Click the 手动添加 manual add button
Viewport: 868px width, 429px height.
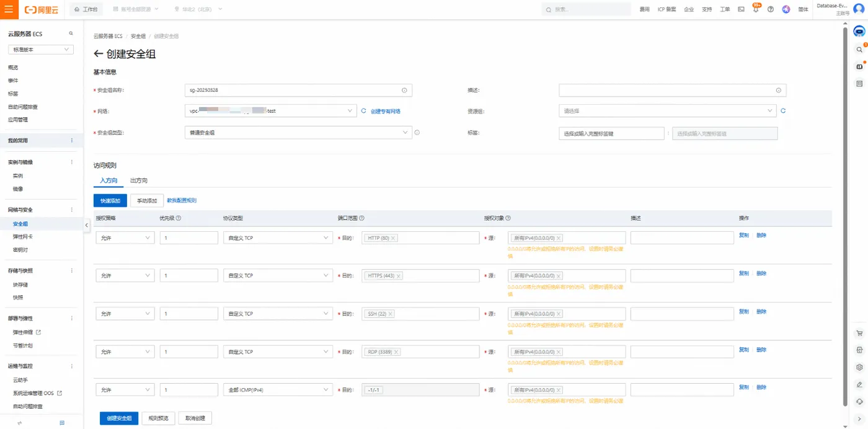coord(147,201)
